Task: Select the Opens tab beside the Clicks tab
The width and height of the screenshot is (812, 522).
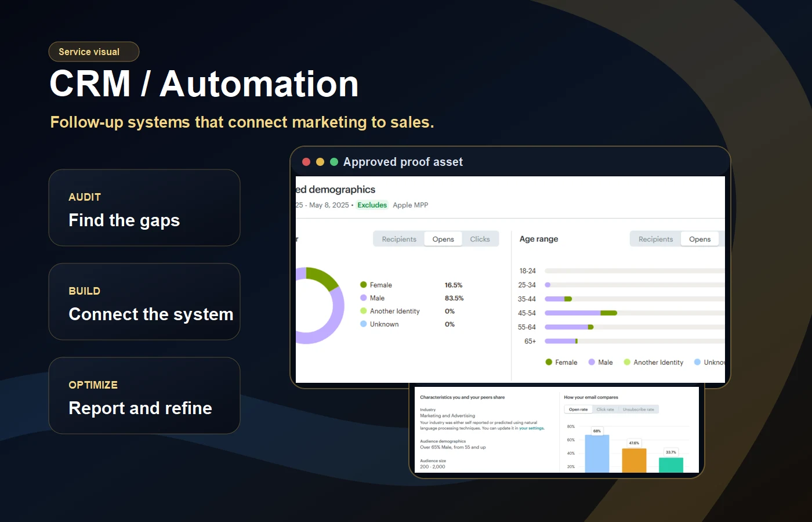Action: tap(443, 239)
